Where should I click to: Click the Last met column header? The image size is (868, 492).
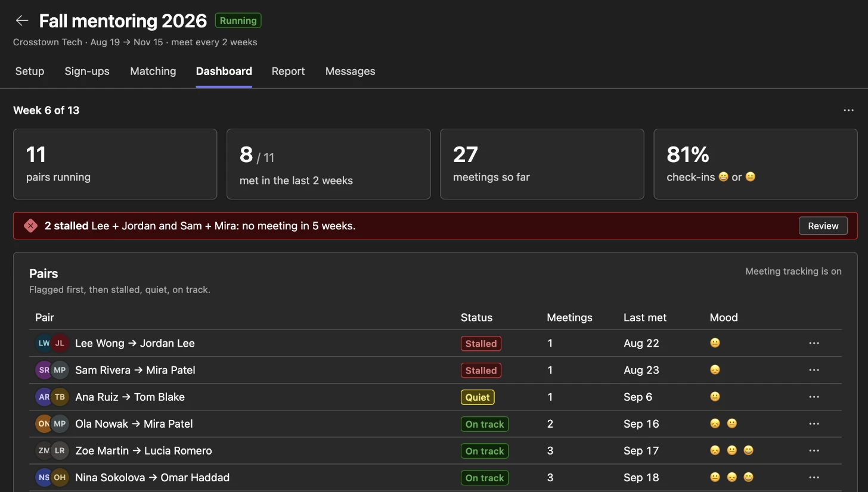point(645,317)
